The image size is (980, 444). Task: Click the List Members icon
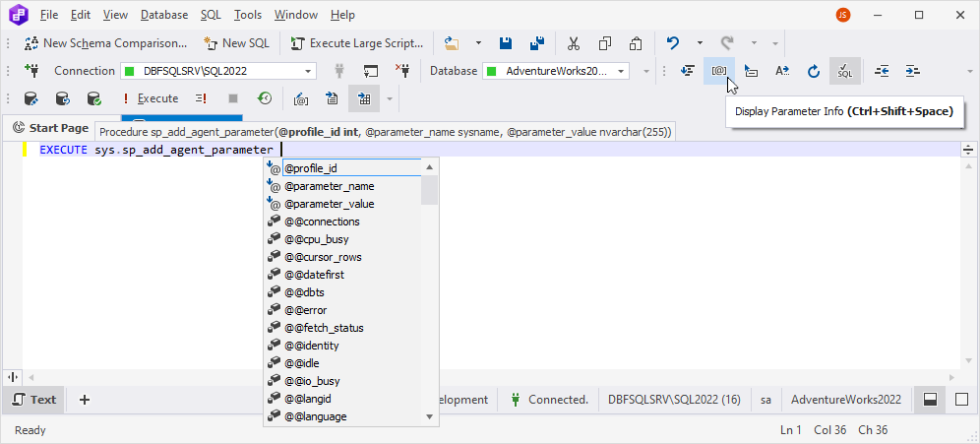click(688, 71)
